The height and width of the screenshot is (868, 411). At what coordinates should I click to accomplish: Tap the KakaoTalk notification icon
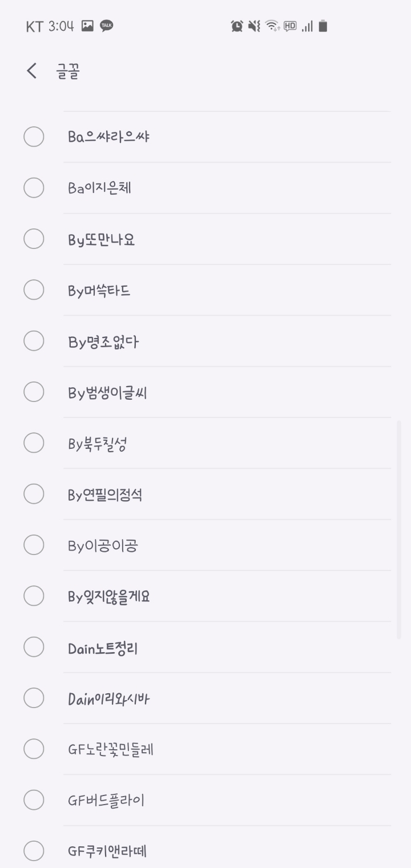tap(107, 26)
